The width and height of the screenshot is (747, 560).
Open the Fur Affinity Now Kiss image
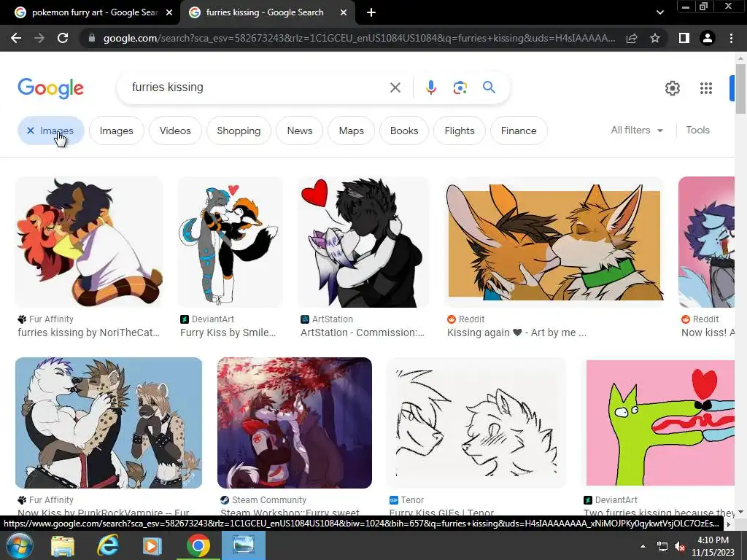pyautogui.click(x=109, y=423)
